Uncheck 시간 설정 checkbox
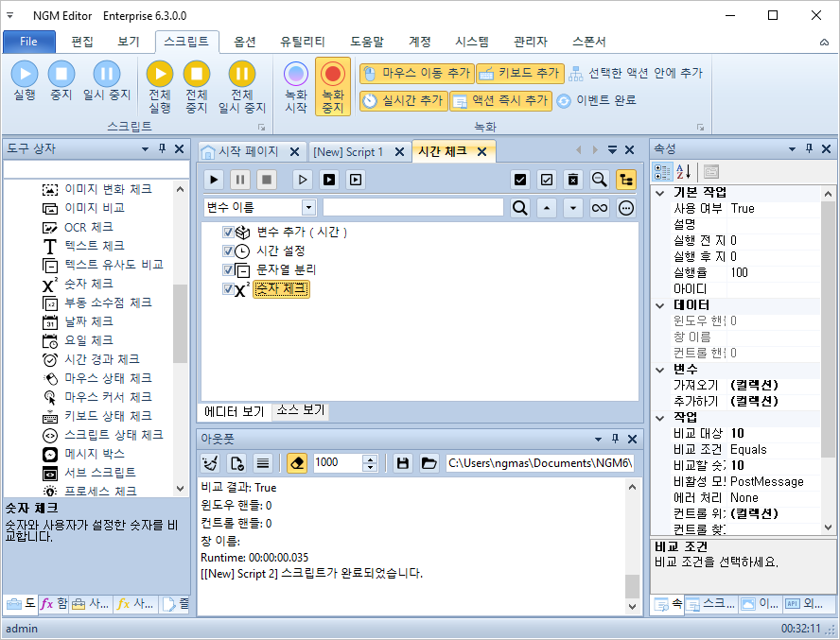The image size is (840, 640). click(x=228, y=251)
